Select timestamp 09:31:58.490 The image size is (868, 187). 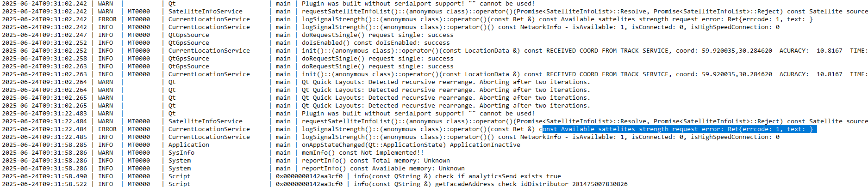(44, 176)
